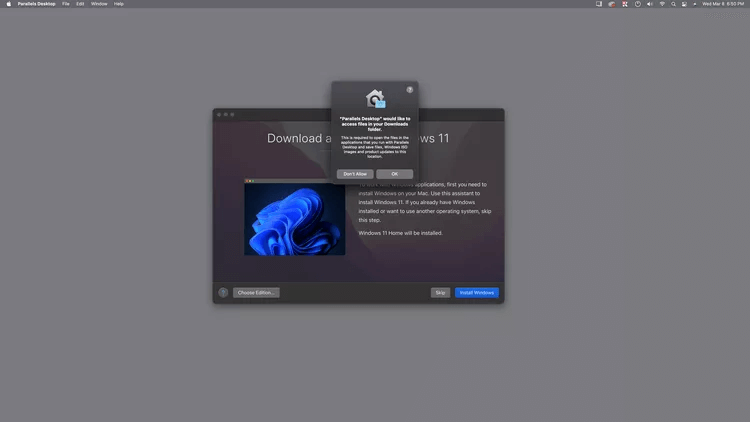Open the Choose Edition options
Viewport: 750px width, 422px height.
[256, 292]
